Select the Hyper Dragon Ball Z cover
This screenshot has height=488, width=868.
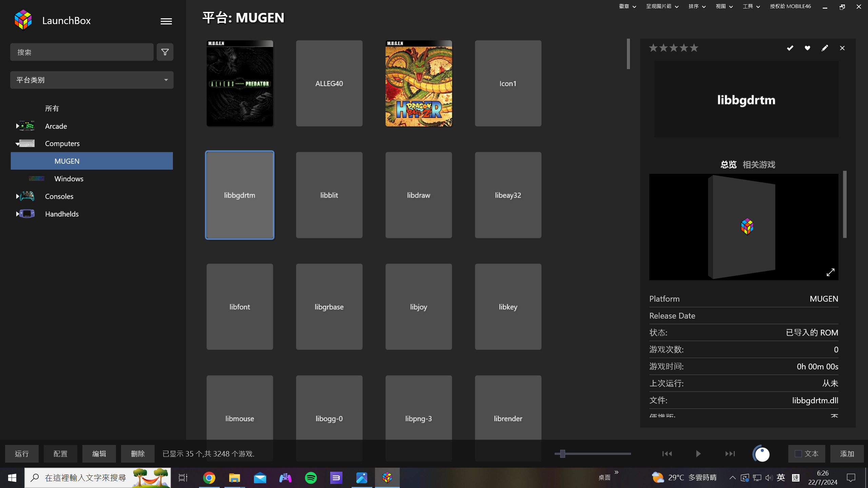click(x=418, y=83)
